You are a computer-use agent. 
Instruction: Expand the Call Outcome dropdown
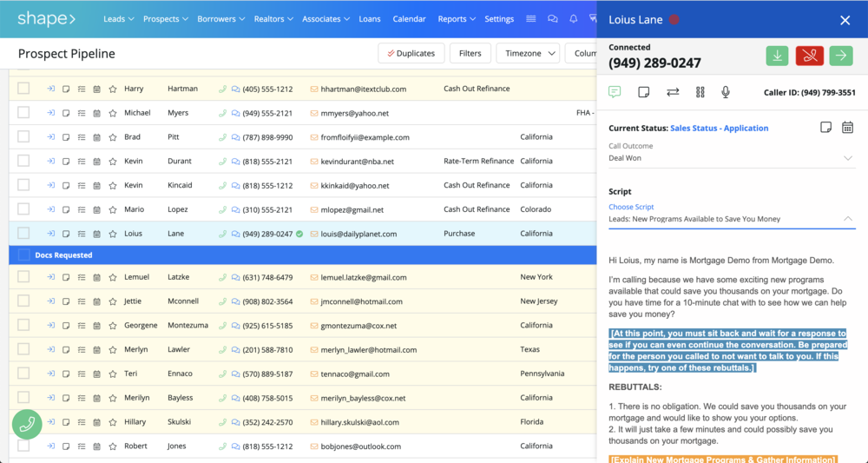(x=731, y=158)
